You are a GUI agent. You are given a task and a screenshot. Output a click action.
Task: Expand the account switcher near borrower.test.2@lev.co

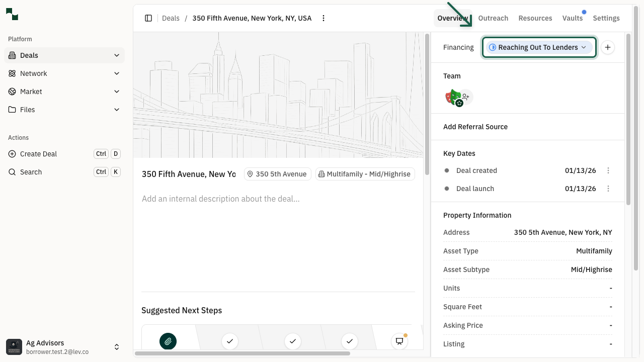click(117, 347)
